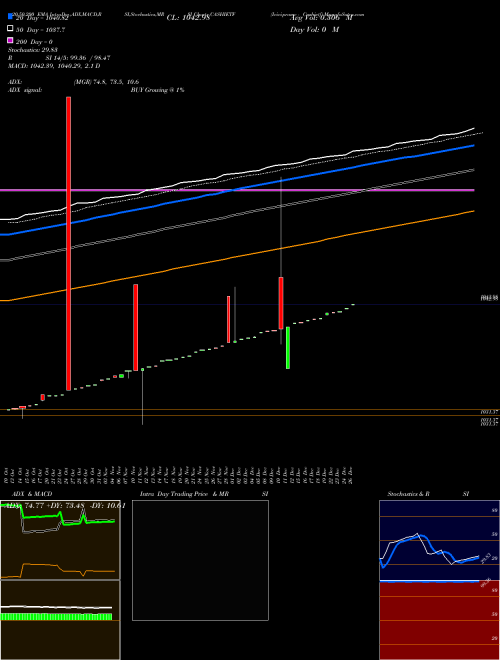Click the 'ADX:' label
This screenshot has width=500, height=660.
pyautogui.click(x=15, y=82)
